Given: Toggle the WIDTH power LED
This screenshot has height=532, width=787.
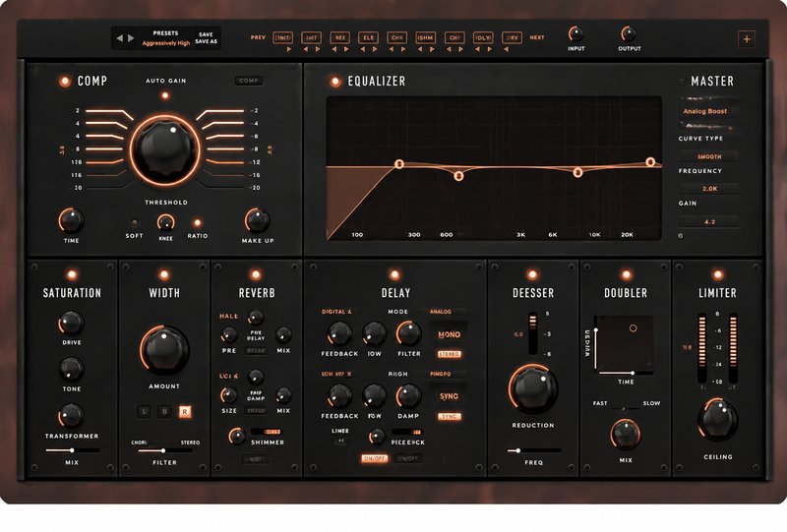Looking at the screenshot, I should pyautogui.click(x=163, y=274).
